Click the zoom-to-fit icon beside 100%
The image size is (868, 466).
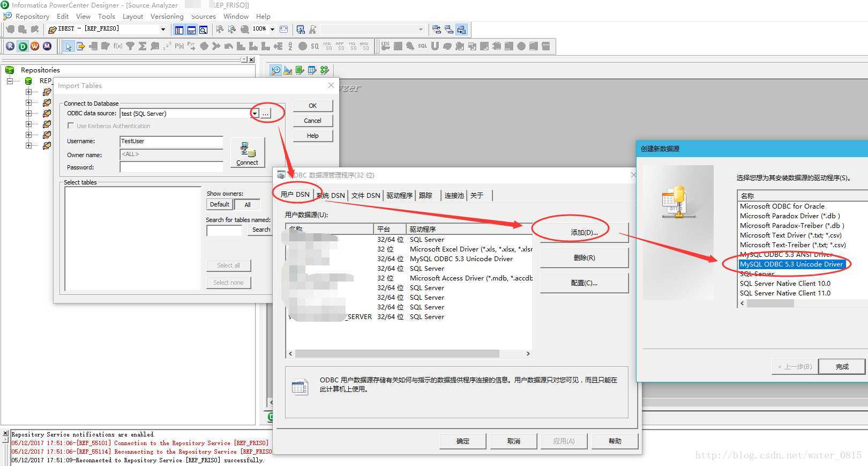(284, 29)
